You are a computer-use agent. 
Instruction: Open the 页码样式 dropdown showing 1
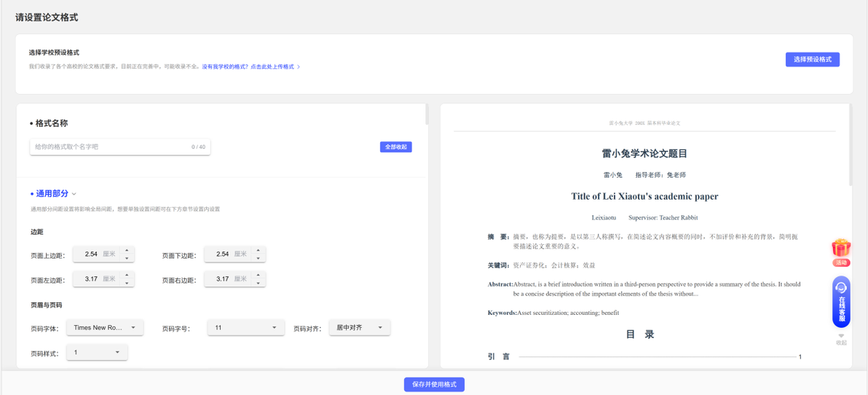[97, 352]
